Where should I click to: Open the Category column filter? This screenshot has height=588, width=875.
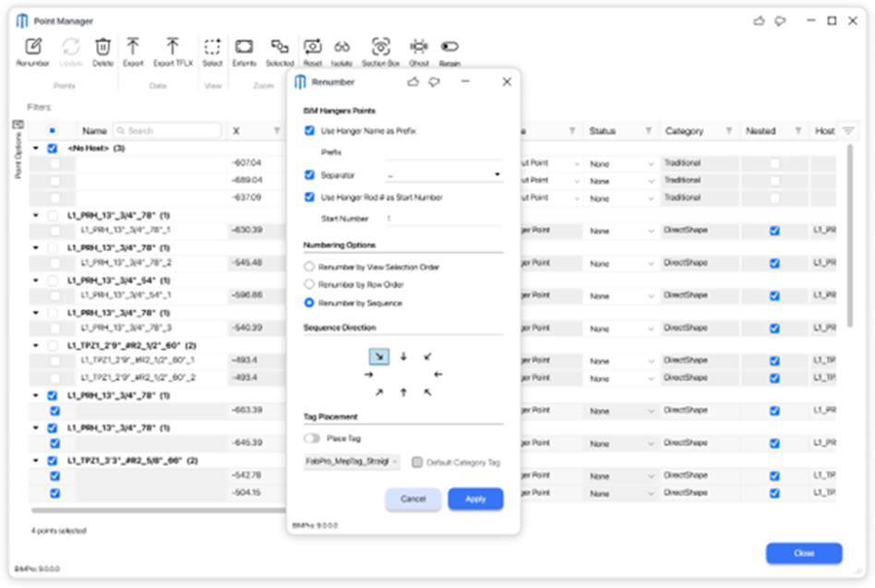729,131
